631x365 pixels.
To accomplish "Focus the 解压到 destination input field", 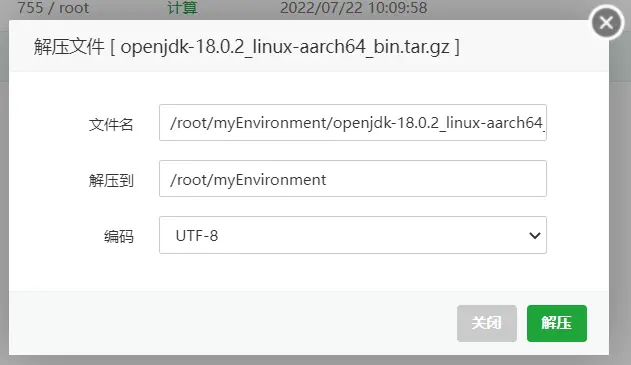I will click(x=353, y=179).
